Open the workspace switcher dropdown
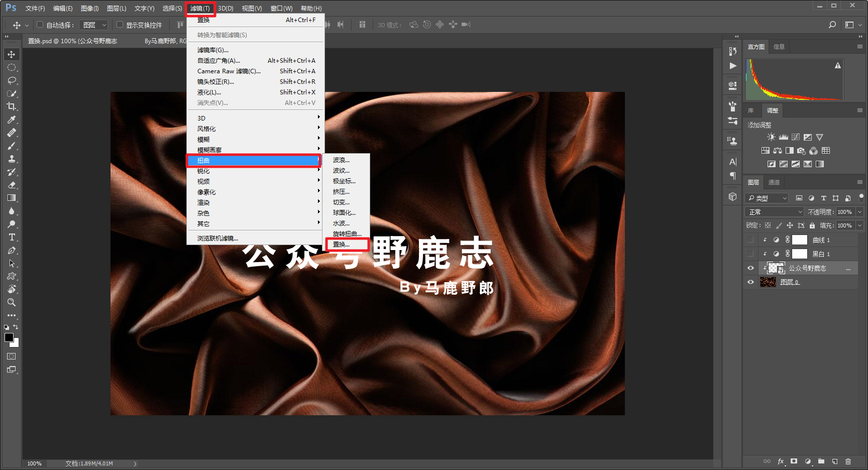This screenshot has height=470, width=868. [853, 25]
